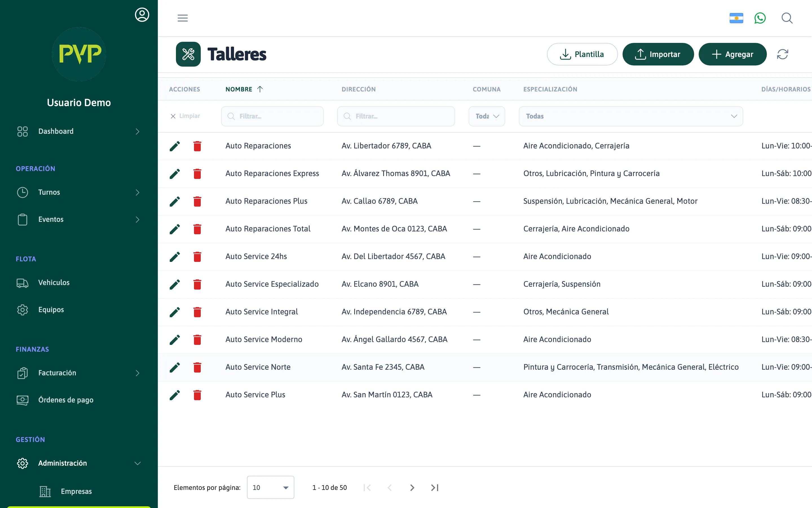Edit Auto Service Moderno row
Screen dimensions: 812x508
pyautogui.click(x=175, y=340)
